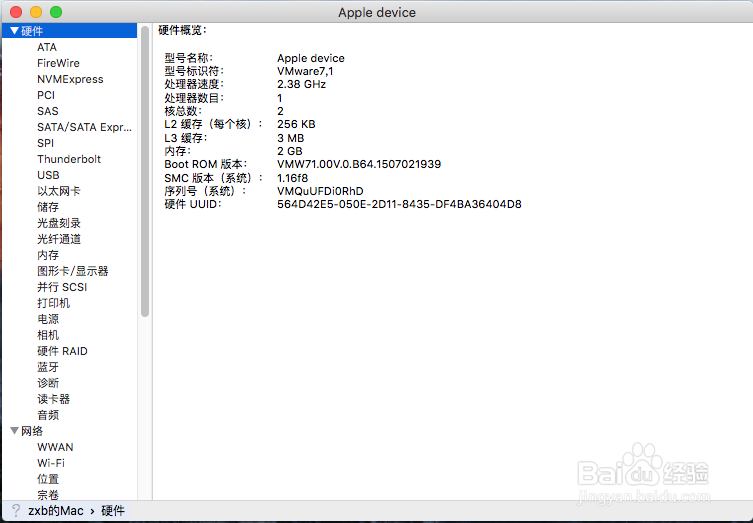Choose 音频 in the sidebar
Screen dimensions: 753x523
(48, 415)
